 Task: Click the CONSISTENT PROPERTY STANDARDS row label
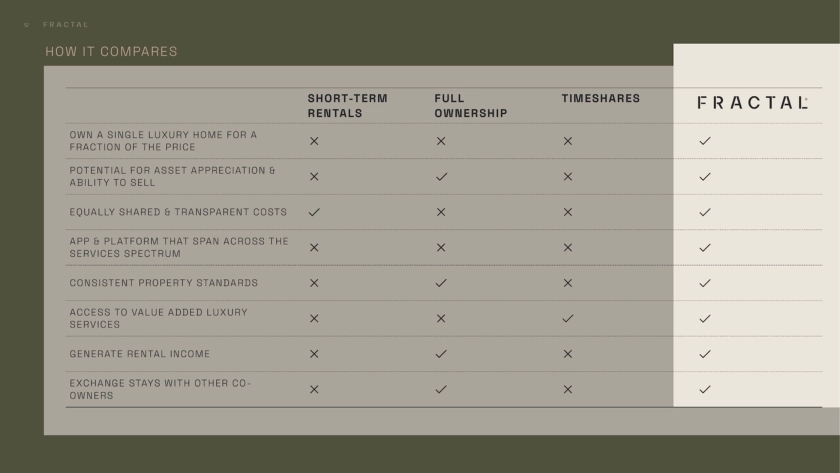163,283
